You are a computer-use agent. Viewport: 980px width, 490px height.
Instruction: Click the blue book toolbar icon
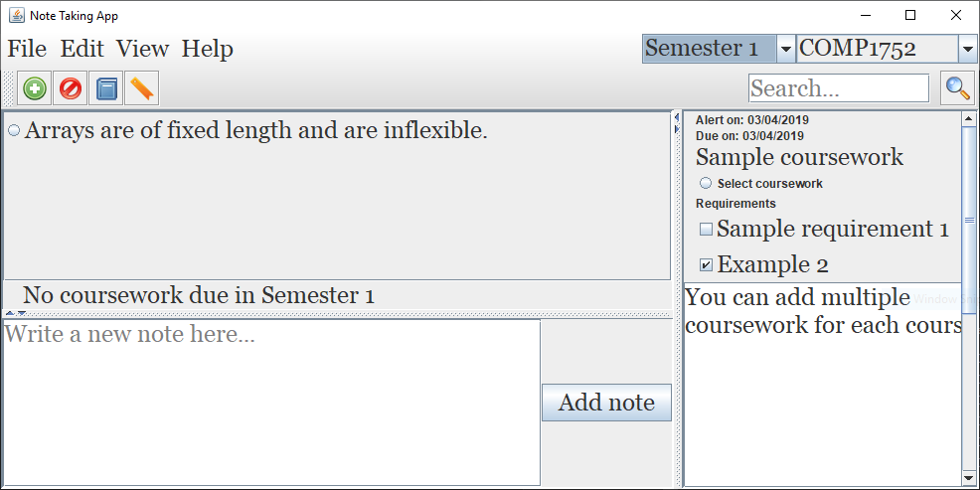pos(106,88)
